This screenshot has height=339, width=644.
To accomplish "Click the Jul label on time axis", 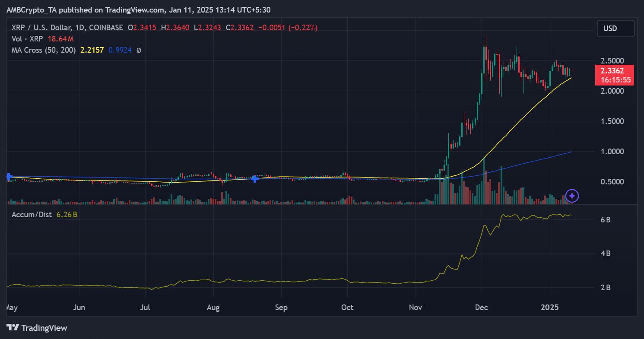I will tap(146, 308).
